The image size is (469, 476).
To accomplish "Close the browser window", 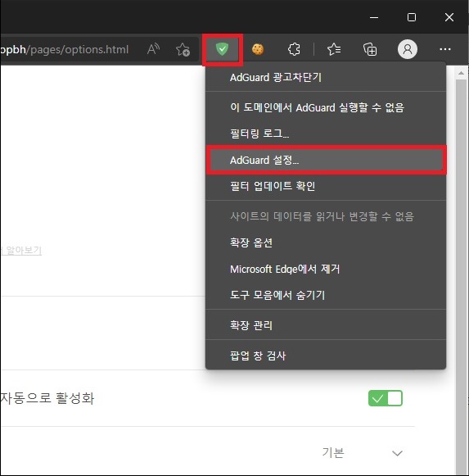I will (x=449, y=17).
